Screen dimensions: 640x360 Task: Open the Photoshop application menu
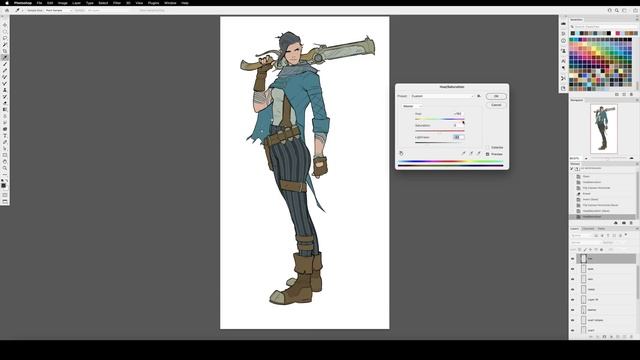(x=23, y=3)
